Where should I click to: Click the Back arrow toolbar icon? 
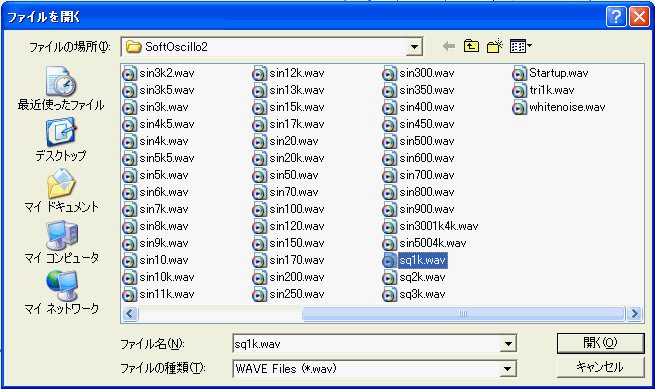coord(449,46)
